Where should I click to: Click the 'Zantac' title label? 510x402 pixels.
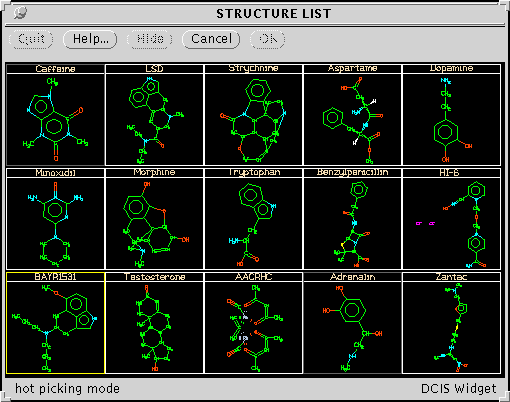click(x=451, y=277)
